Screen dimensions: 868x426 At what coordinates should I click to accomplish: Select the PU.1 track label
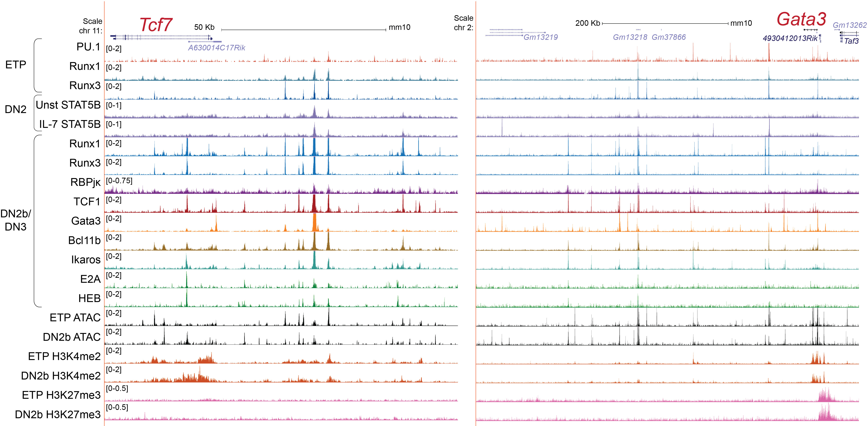(88, 47)
